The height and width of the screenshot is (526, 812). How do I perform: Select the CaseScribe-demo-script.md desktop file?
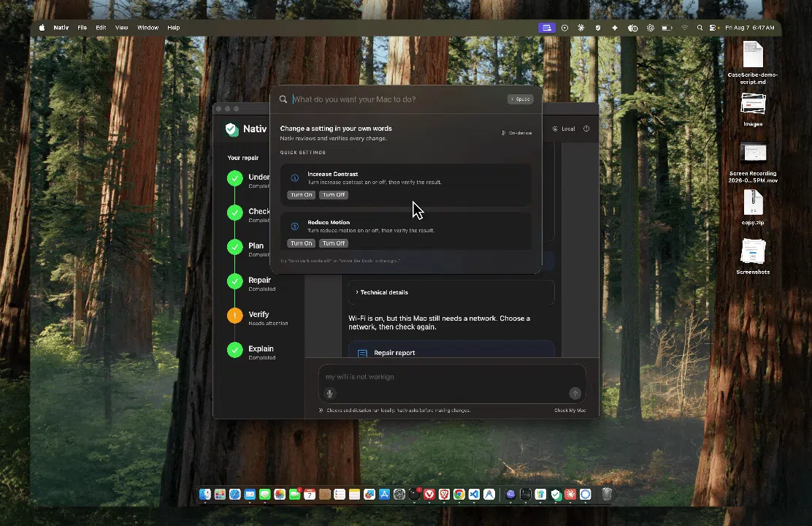pyautogui.click(x=753, y=63)
